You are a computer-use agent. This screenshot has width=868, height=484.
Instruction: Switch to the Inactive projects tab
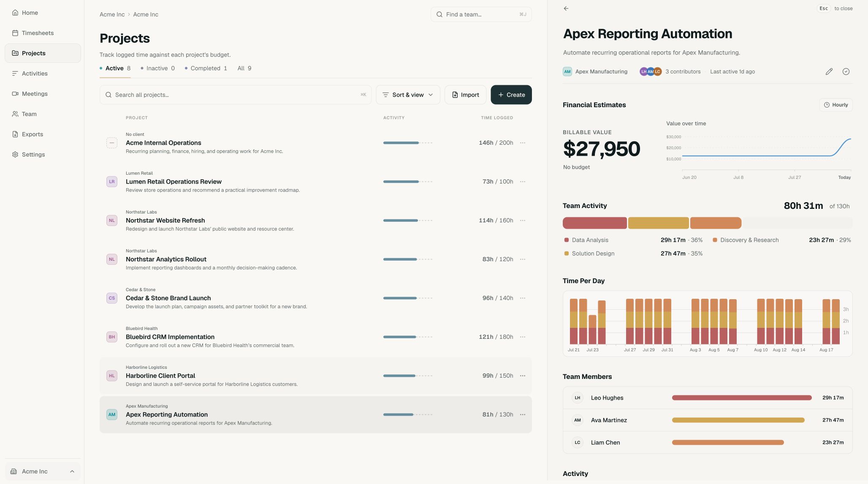[x=157, y=68]
